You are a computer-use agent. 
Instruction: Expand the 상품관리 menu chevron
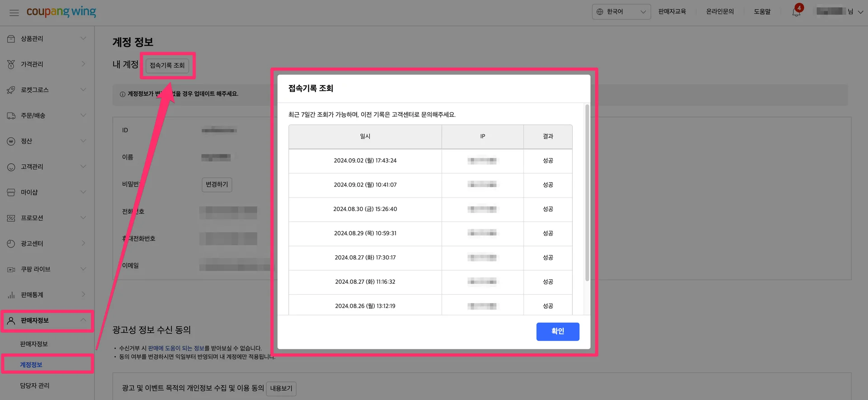(x=83, y=38)
